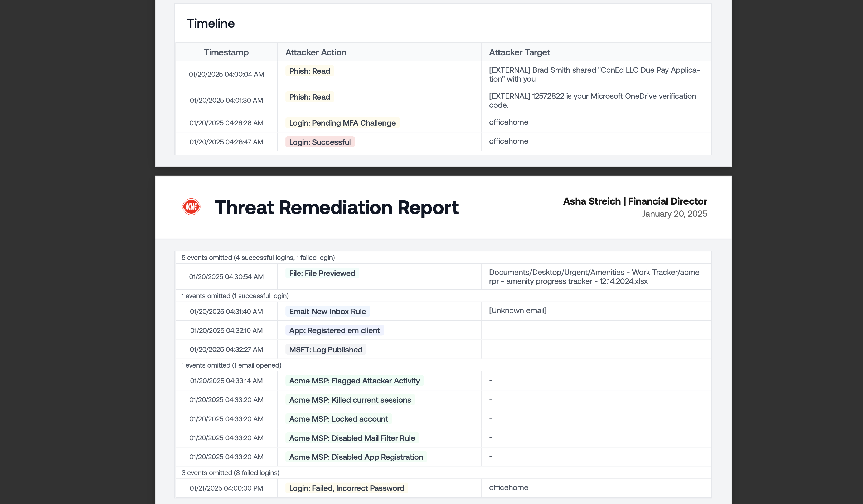Click Login: Failed, Incorrect Password tag

pyautogui.click(x=346, y=488)
